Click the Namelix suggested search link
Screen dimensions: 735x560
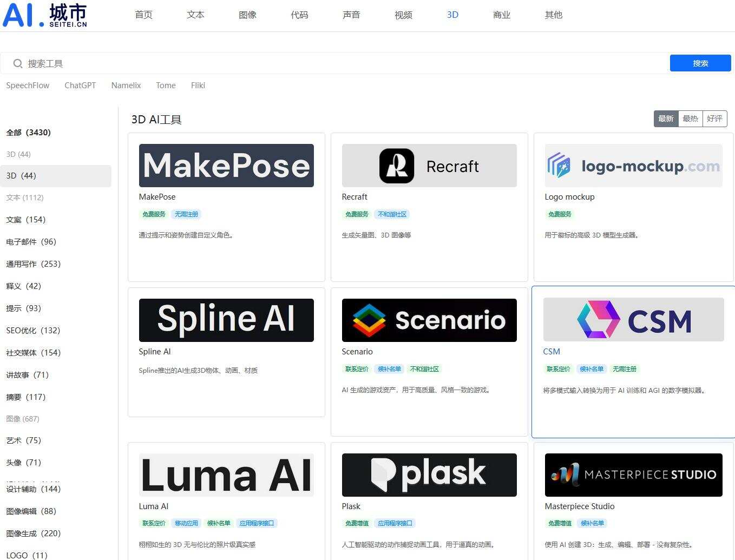126,85
